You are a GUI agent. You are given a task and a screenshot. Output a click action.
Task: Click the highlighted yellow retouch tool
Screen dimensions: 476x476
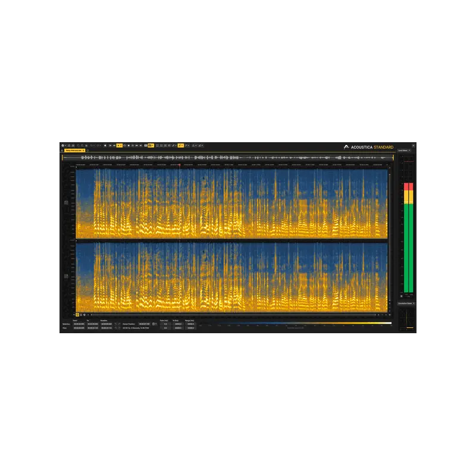180,146
